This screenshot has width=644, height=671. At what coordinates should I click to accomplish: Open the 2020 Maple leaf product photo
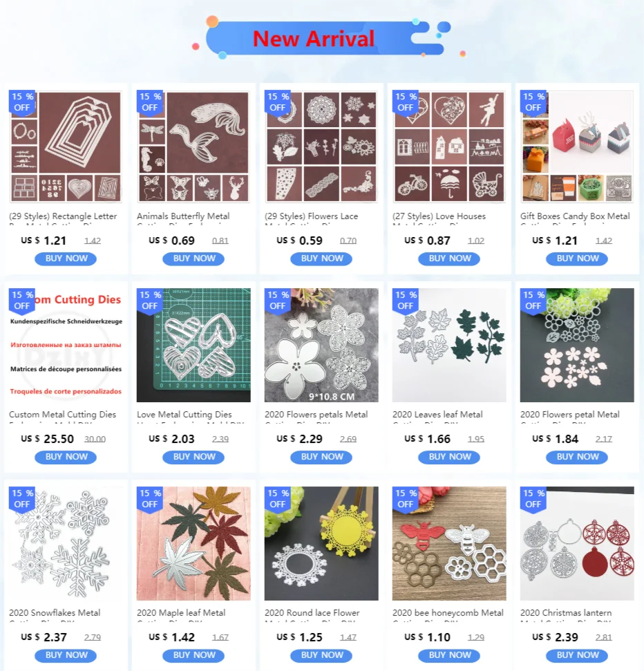(193, 543)
